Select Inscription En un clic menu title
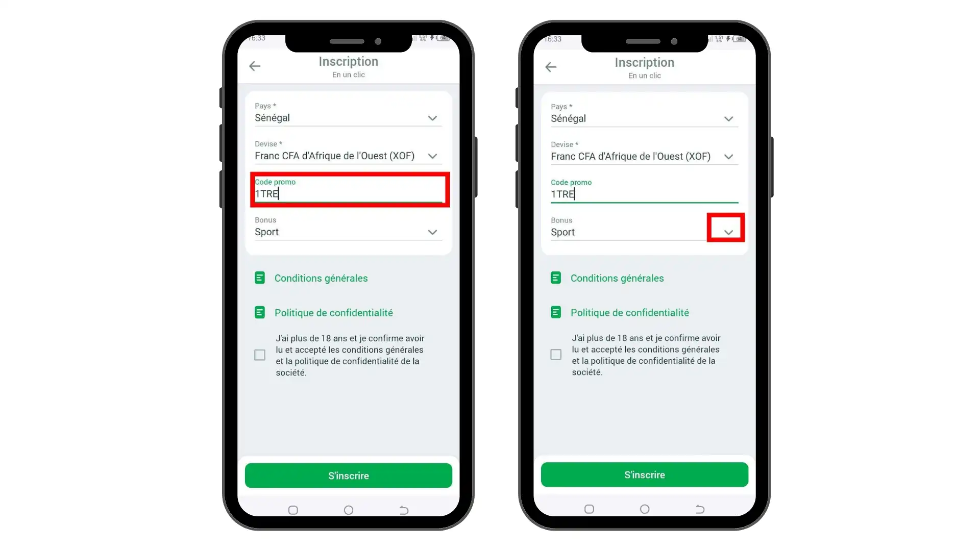 click(x=349, y=66)
